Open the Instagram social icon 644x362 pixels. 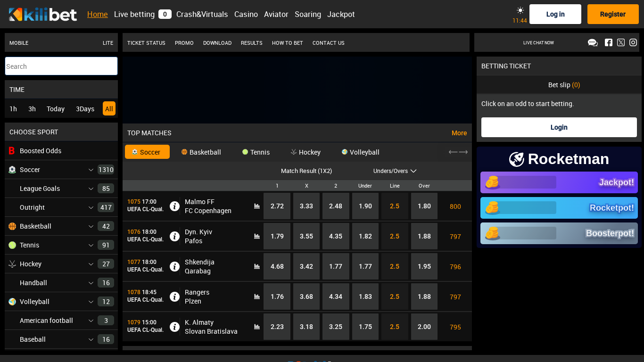633,42
